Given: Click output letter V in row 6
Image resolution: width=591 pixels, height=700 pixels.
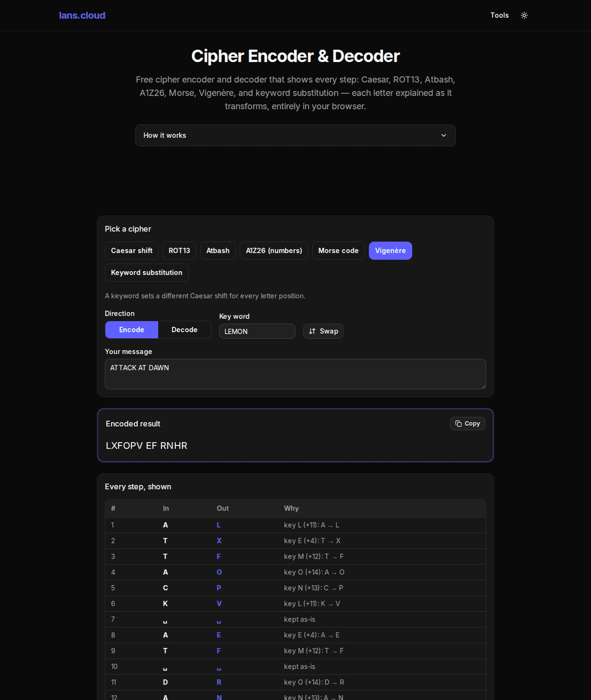Looking at the screenshot, I should tap(219, 604).
